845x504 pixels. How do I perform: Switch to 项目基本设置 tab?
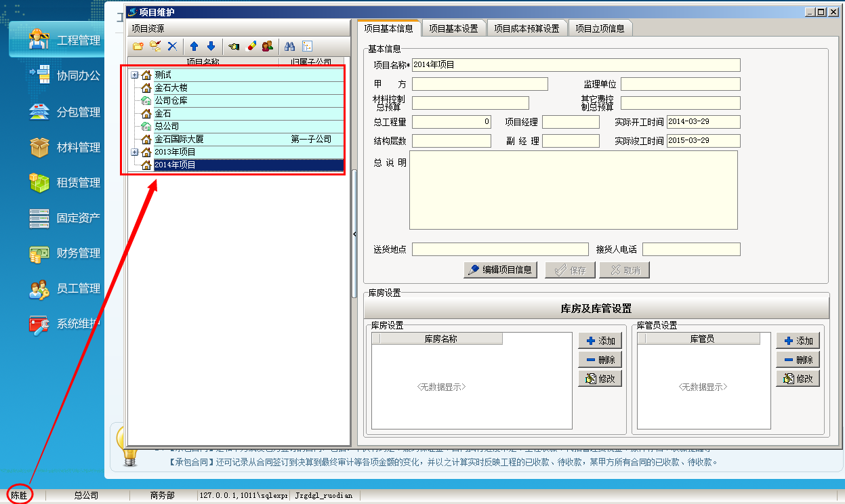(x=453, y=28)
